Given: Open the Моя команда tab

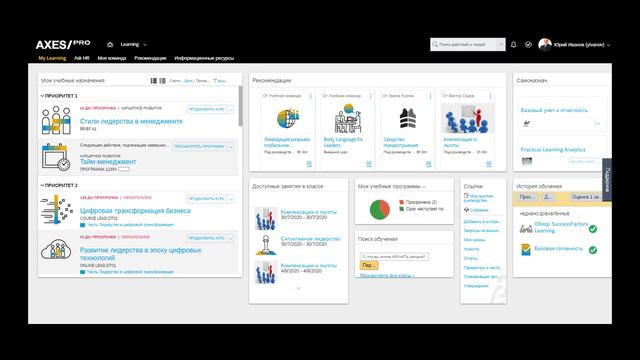Looking at the screenshot, I should (111, 58).
